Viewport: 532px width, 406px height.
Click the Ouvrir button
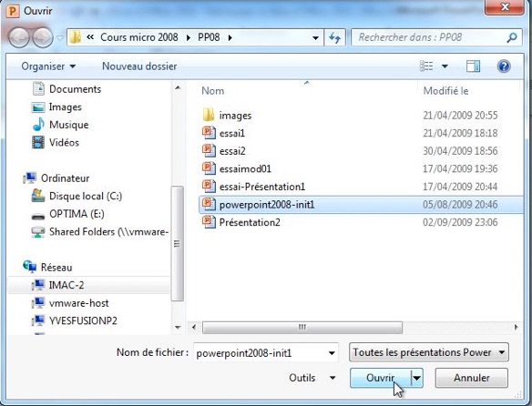pos(381,378)
